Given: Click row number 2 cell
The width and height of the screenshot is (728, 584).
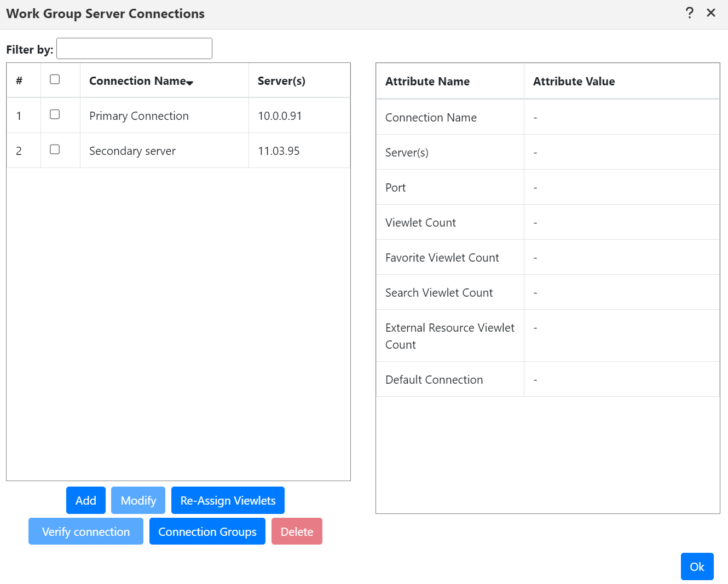Looking at the screenshot, I should click(24, 151).
